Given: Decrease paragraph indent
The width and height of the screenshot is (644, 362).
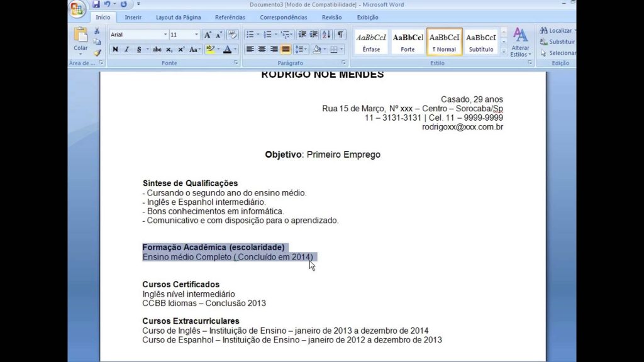Looking at the screenshot, I should pos(302,35).
